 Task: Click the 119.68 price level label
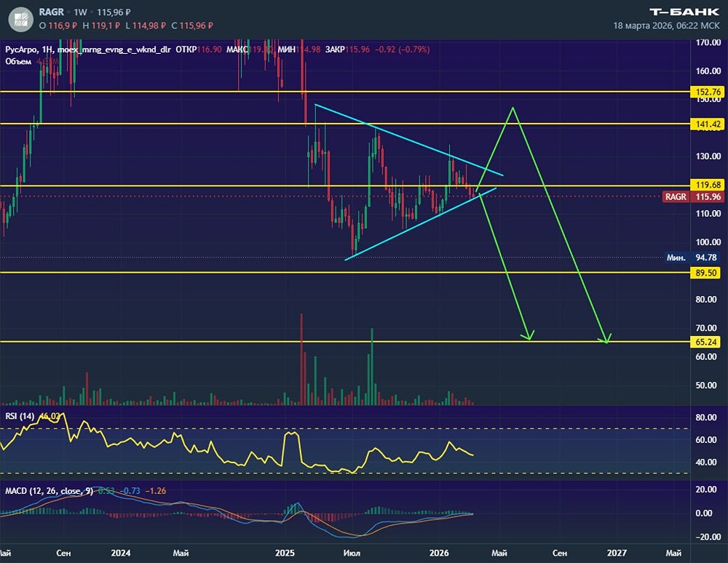[x=708, y=185]
